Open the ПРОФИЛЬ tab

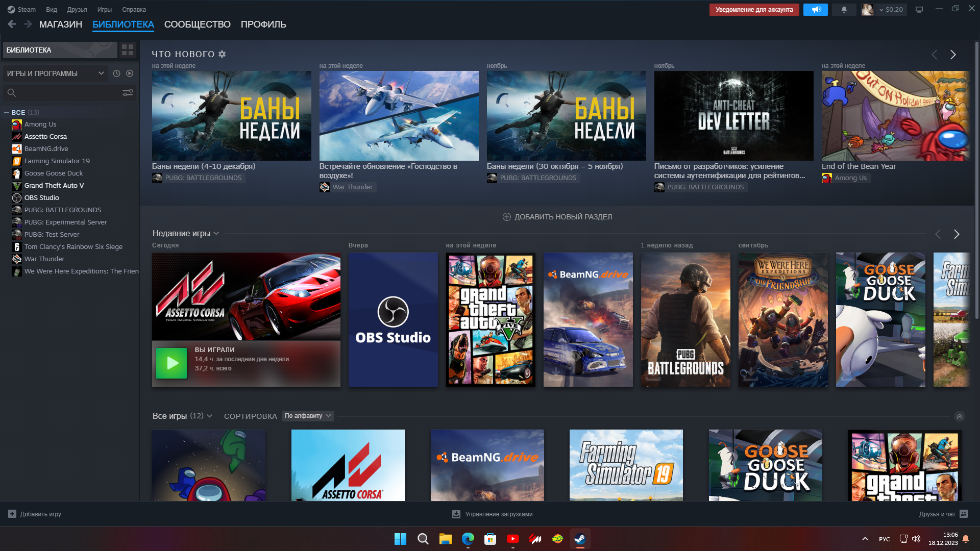pos(263,24)
